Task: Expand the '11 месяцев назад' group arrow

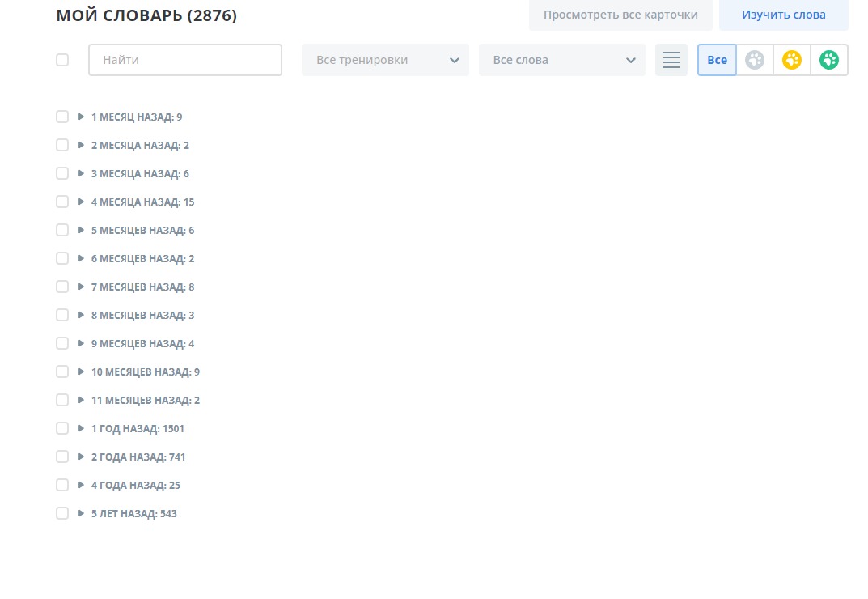Action: 81,400
